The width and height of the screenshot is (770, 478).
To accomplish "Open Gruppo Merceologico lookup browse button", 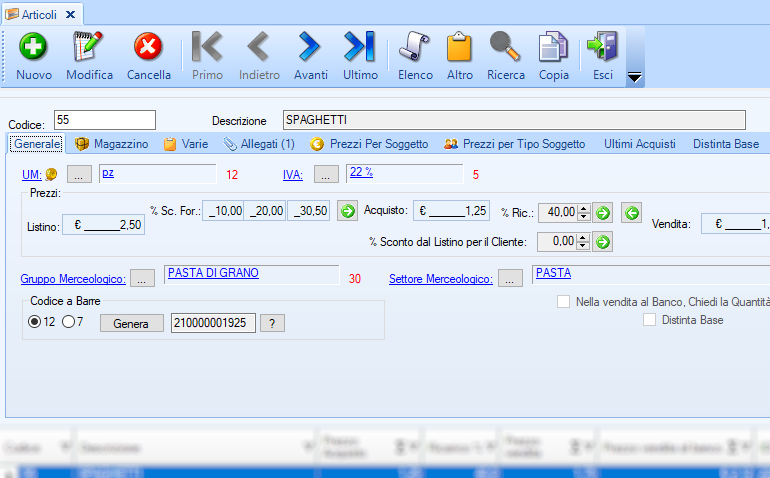I will (x=143, y=279).
